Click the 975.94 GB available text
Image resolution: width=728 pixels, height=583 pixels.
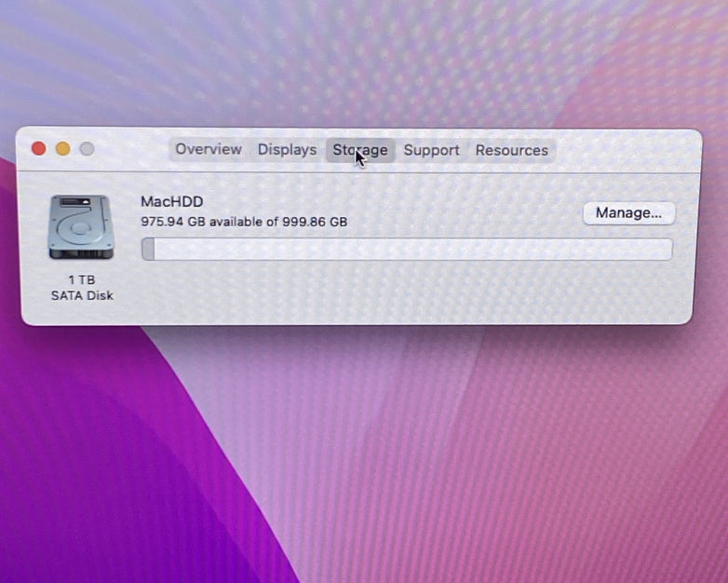point(243,223)
